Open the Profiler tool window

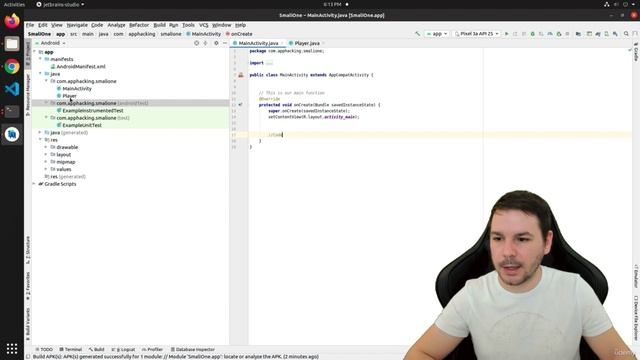[152, 349]
